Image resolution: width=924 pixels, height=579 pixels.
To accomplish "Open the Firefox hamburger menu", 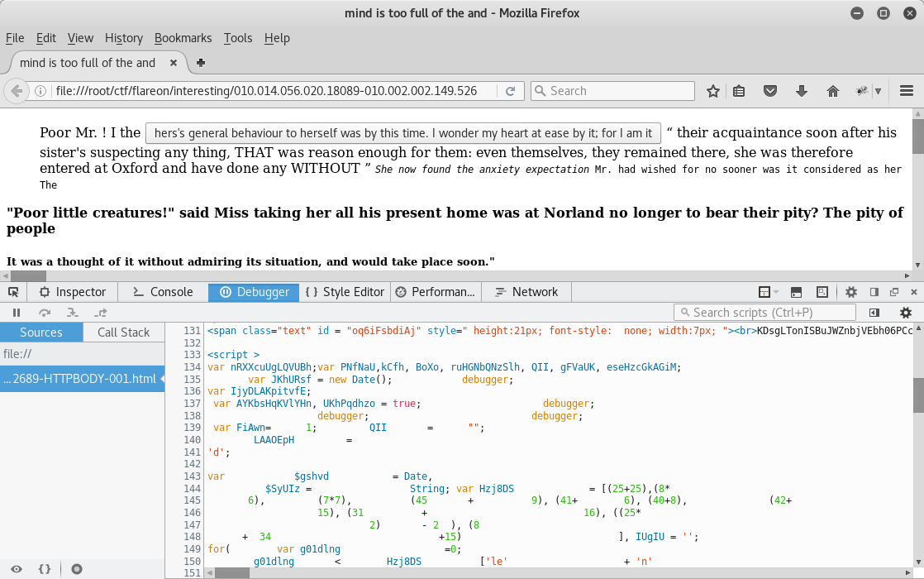I will point(907,91).
